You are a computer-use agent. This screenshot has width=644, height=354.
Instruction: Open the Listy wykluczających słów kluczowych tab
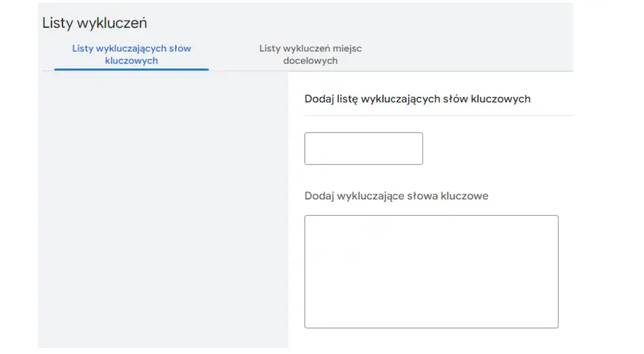point(131,55)
